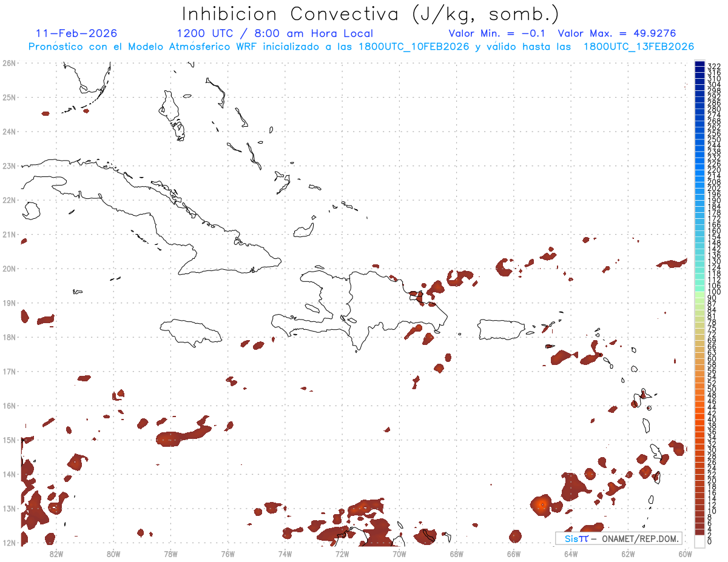Click the '23N' latitude label
Image resolution: width=728 pixels, height=562 pixels.
coord(9,166)
